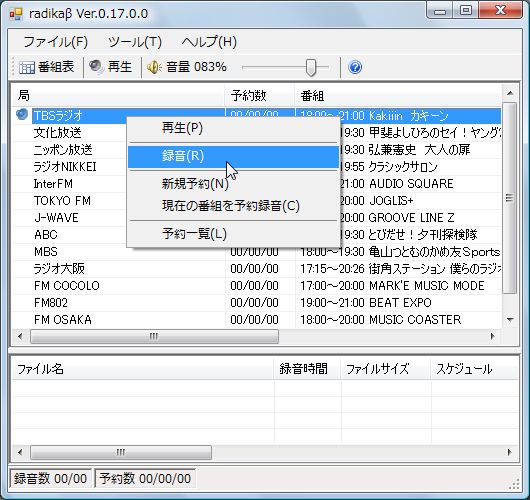The height and width of the screenshot is (500, 530).
Task: Click the 00/00/00 cell in FM802 row
Action: 255,303
